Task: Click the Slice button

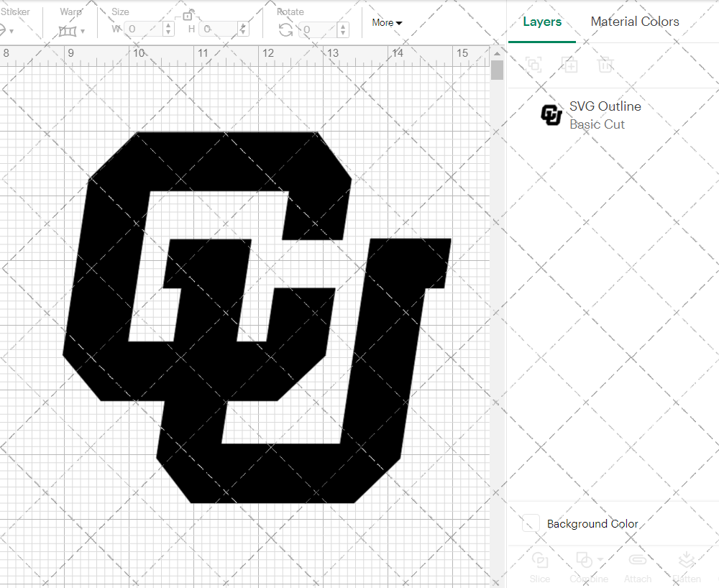Action: click(540, 567)
